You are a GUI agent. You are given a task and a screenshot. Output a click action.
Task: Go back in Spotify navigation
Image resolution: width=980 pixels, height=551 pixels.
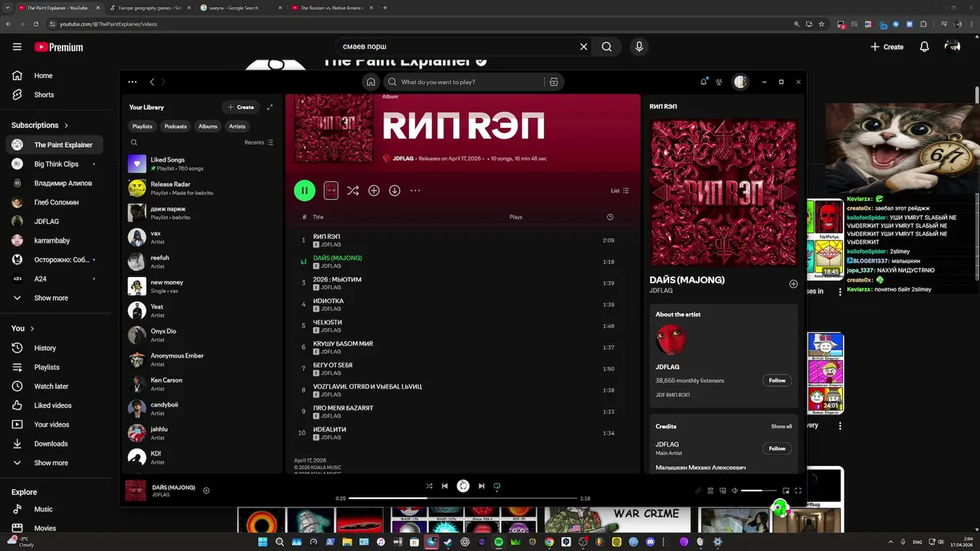click(x=152, y=82)
